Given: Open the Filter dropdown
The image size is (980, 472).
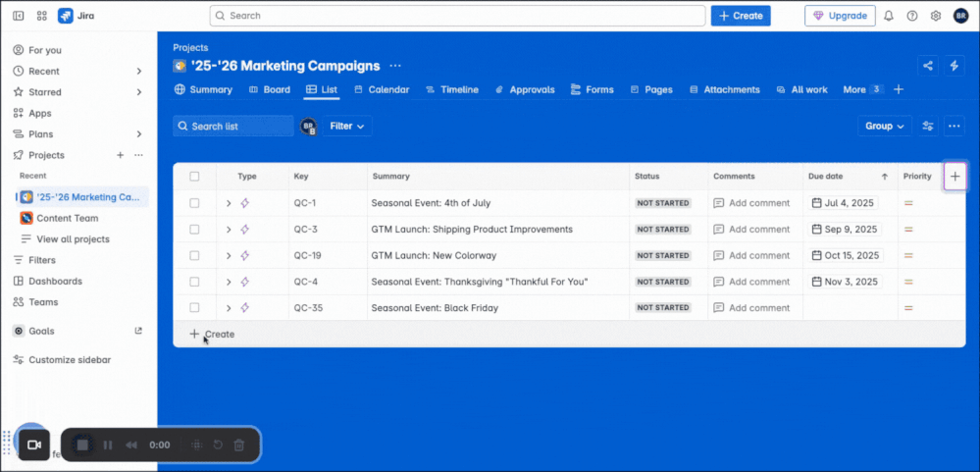Looking at the screenshot, I should [347, 126].
